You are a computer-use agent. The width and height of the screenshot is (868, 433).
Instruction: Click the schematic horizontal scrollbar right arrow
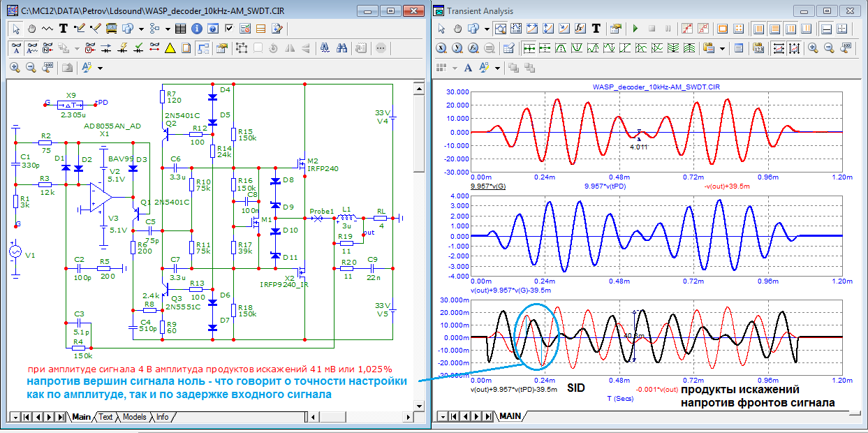click(x=408, y=417)
